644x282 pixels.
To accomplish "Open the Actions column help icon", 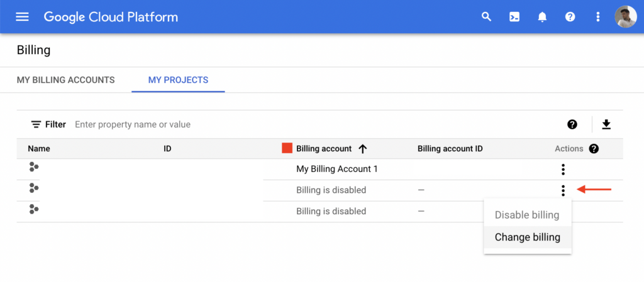I will pos(594,149).
